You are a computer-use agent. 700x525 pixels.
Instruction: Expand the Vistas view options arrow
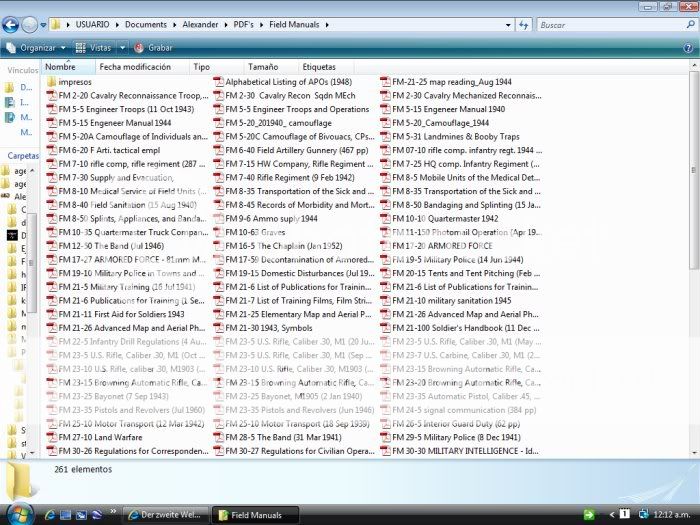[123, 47]
